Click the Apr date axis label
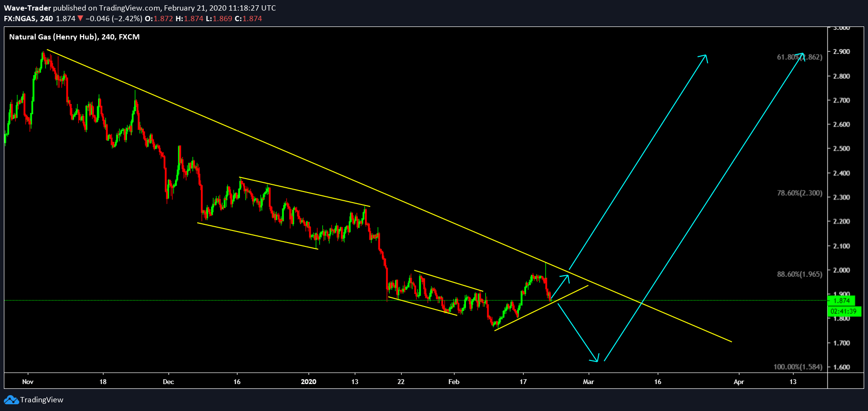868x411 pixels. click(x=739, y=382)
